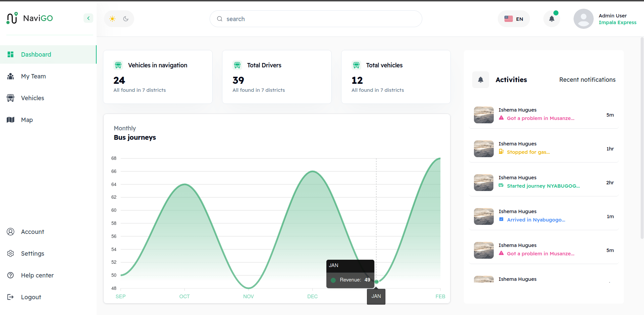
Task: Open the EN language selector
Action: pyautogui.click(x=514, y=19)
